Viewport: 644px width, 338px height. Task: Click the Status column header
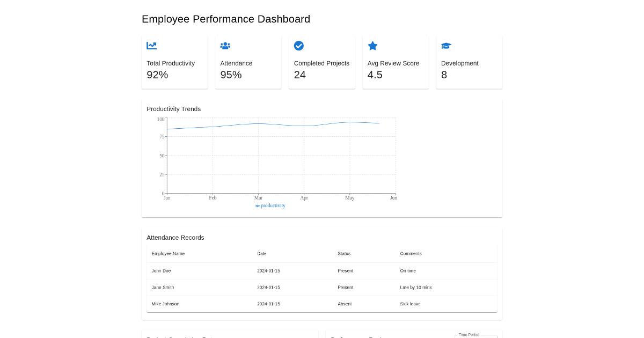coord(343,253)
